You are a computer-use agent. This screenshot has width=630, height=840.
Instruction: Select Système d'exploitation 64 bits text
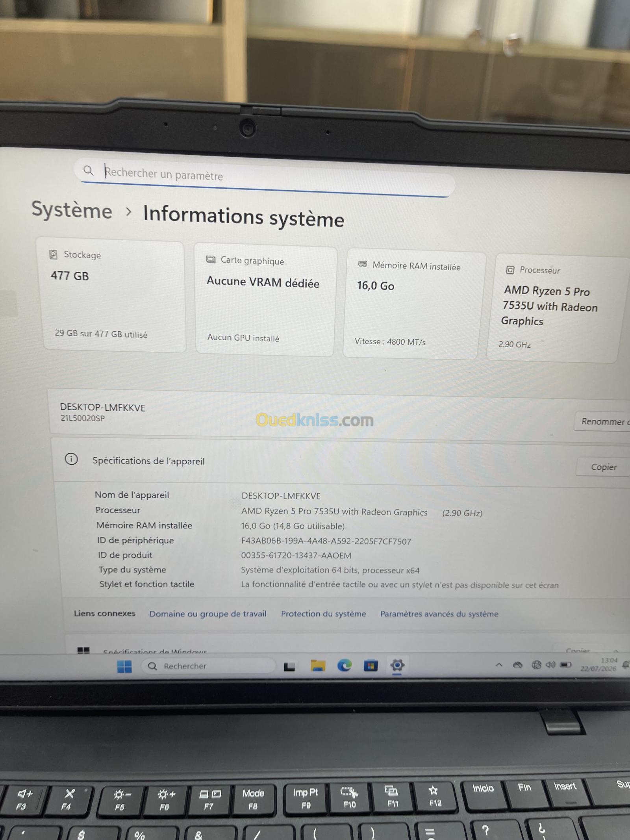pos(330,570)
